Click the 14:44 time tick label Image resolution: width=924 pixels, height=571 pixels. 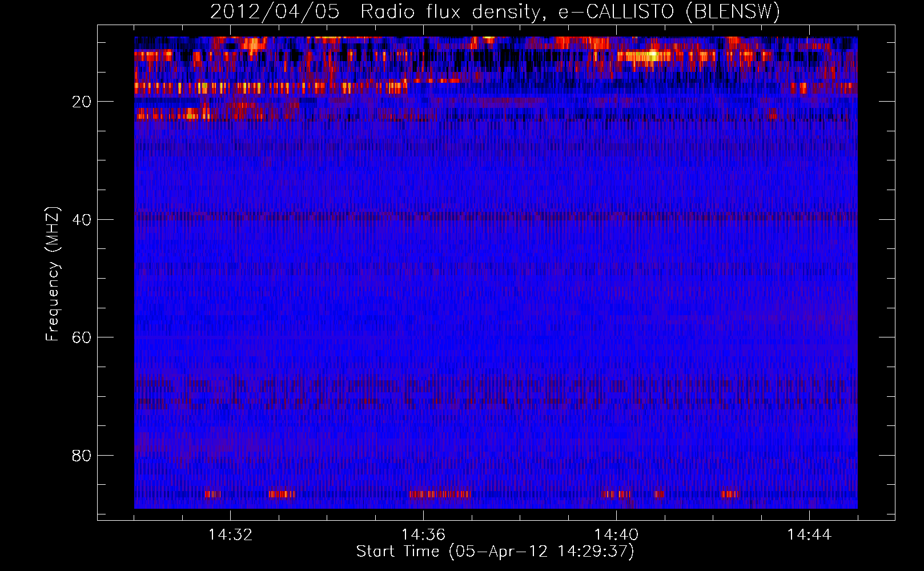[809, 535]
